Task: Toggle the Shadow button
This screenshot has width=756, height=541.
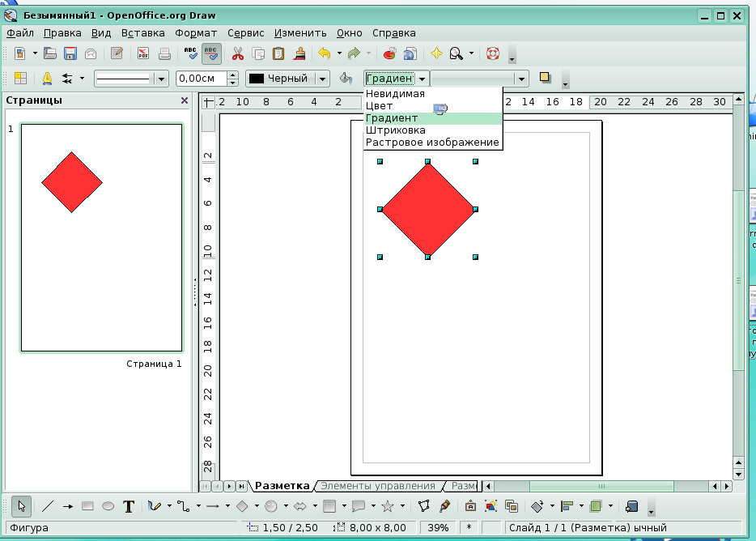Action: click(546, 78)
